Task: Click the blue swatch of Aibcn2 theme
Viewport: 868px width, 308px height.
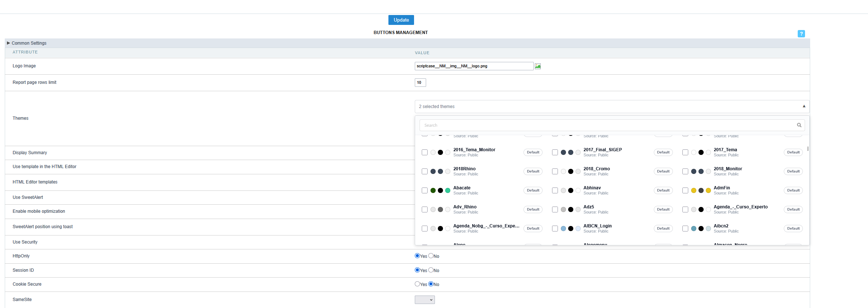Action: pyautogui.click(x=694, y=229)
